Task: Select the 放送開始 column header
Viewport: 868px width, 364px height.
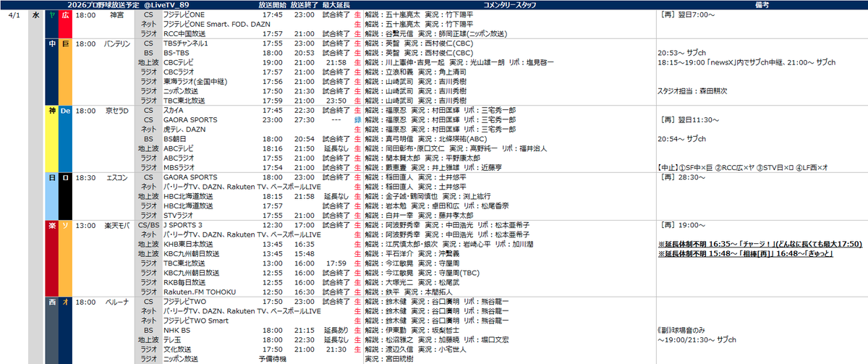Action: coord(271,4)
